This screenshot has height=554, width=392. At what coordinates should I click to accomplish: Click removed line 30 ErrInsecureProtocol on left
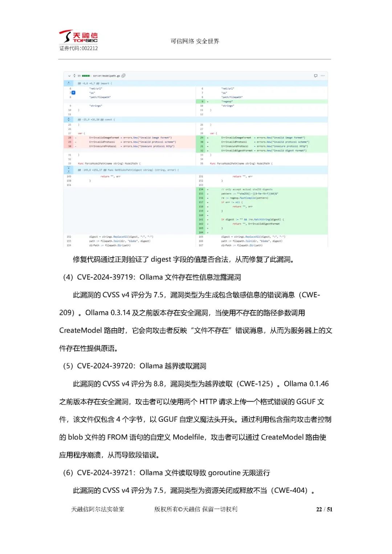tap(130, 146)
